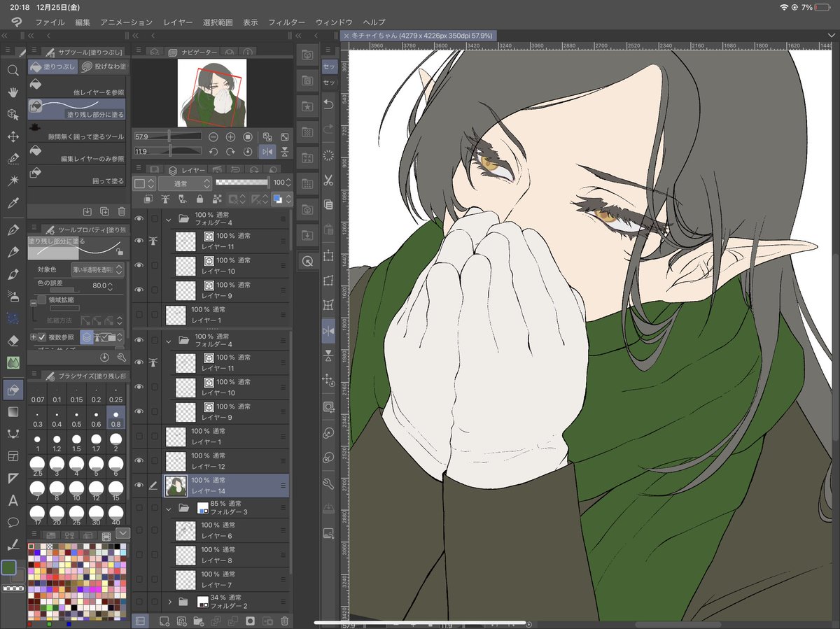
Task: Open the 編集 menu
Action: tap(83, 22)
